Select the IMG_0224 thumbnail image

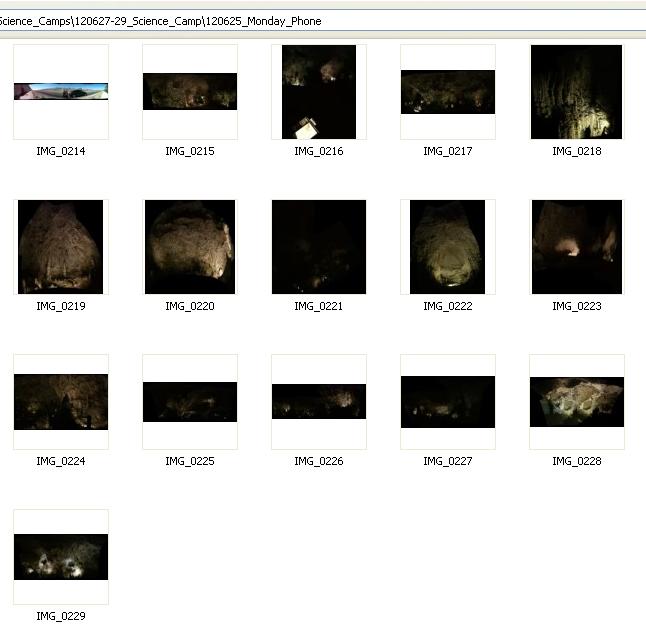(x=61, y=402)
